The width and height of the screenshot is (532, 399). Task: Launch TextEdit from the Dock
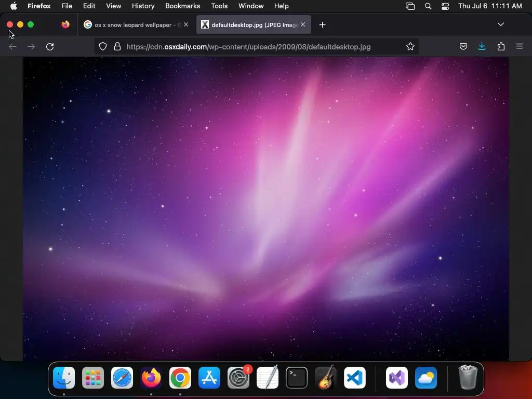click(x=268, y=378)
